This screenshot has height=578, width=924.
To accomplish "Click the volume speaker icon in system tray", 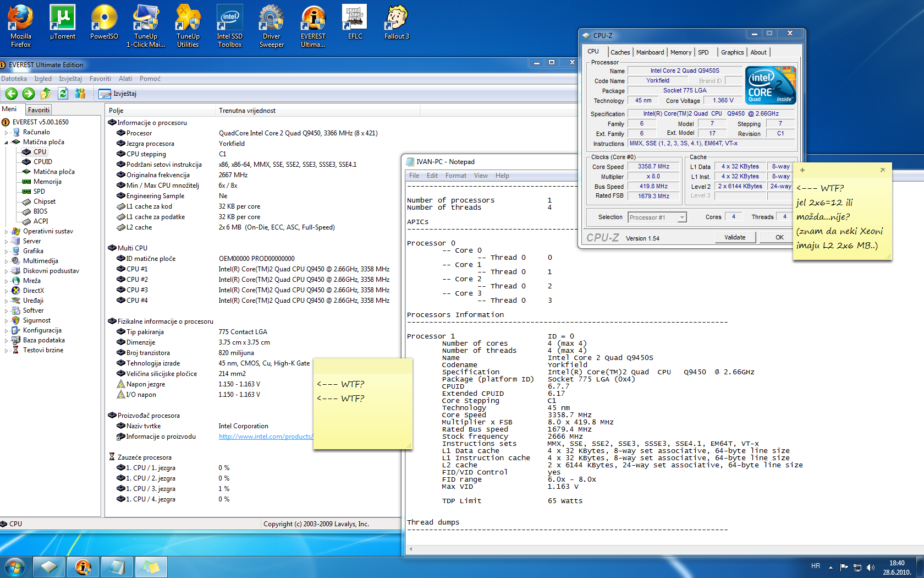I will click(x=871, y=567).
